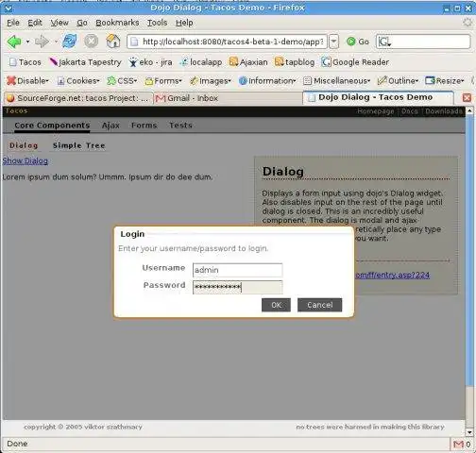Image resolution: width=476 pixels, height=453 pixels.
Task: Open the Forms web developer menu
Action: [163, 81]
